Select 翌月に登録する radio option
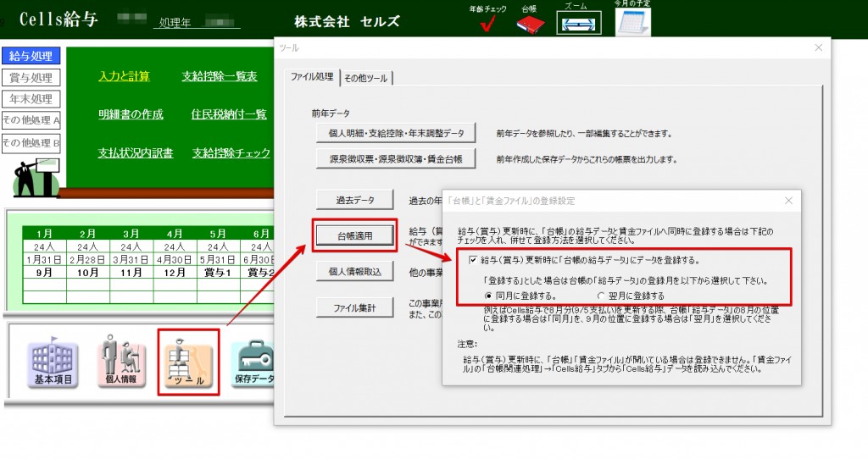The image size is (868, 459). pyautogui.click(x=602, y=296)
